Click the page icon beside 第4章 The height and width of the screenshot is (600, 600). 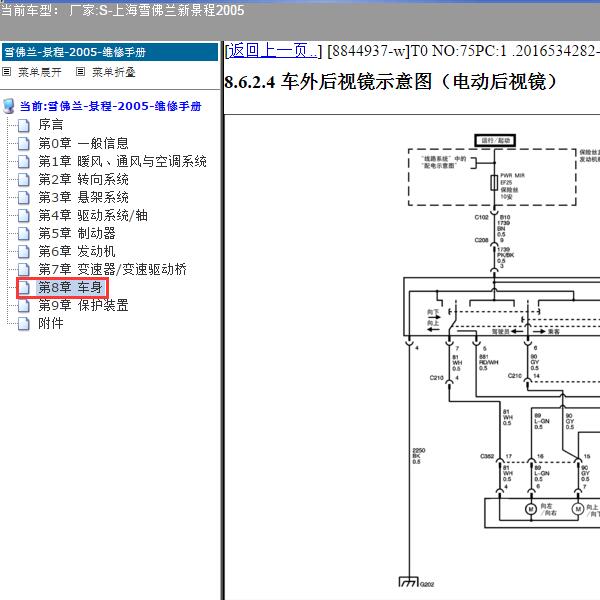point(24,215)
